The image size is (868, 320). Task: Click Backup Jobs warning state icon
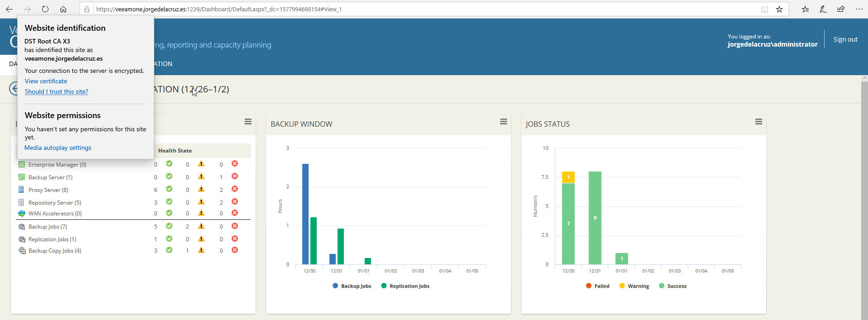pos(201,226)
